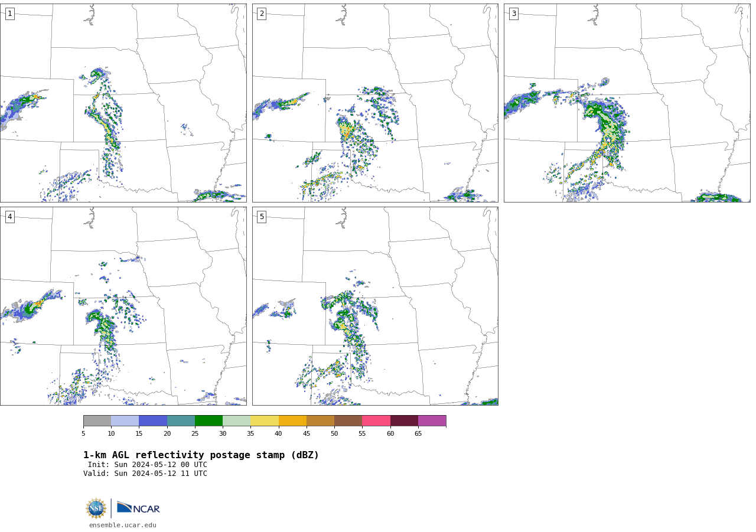Image resolution: width=756 pixels, height=532 pixels.
Task: Click the Init time line
Action: (x=148, y=465)
